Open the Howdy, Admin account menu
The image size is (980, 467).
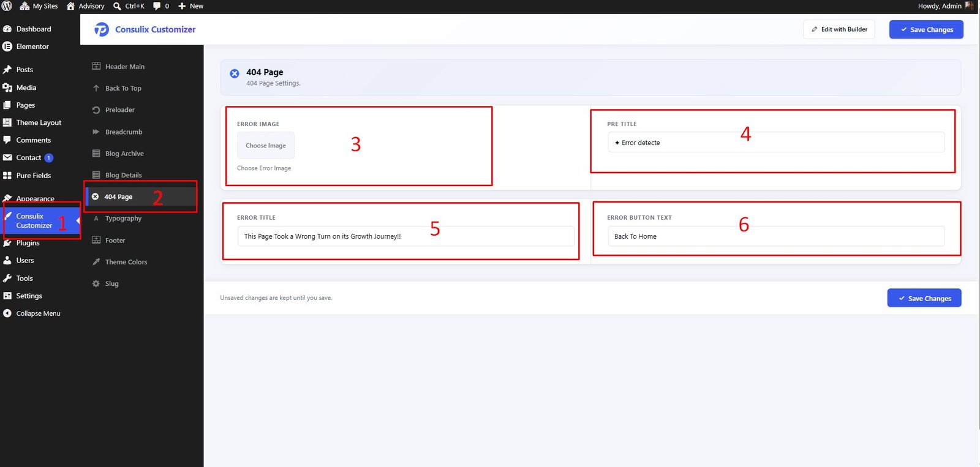tap(945, 6)
